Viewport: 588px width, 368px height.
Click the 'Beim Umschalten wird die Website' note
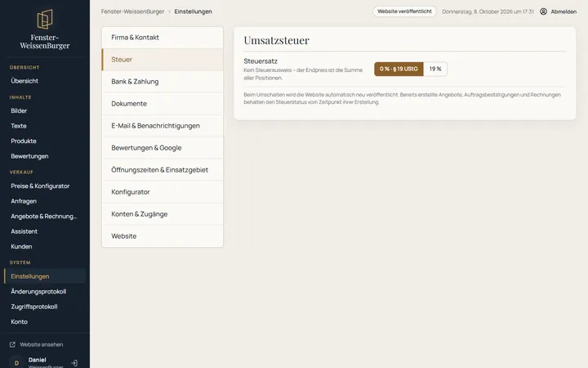(402, 98)
